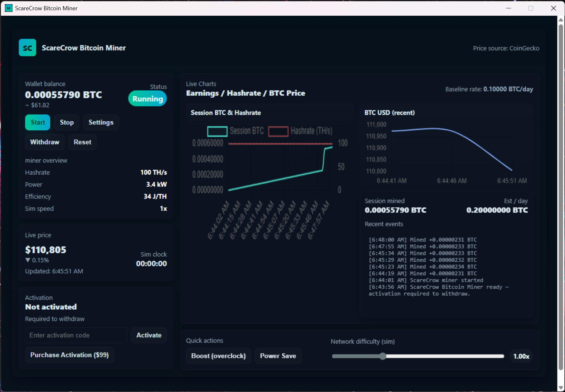Image resolution: width=565 pixels, height=392 pixels.
Task: Switch miner to Power Save mode
Action: [x=278, y=356]
